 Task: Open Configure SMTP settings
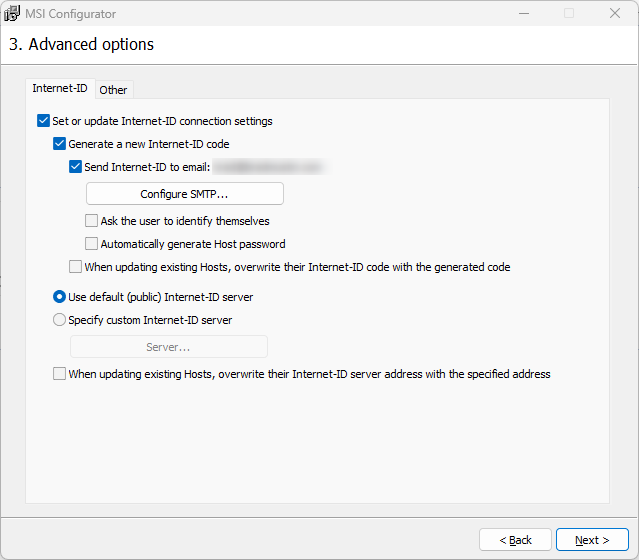[x=184, y=193]
